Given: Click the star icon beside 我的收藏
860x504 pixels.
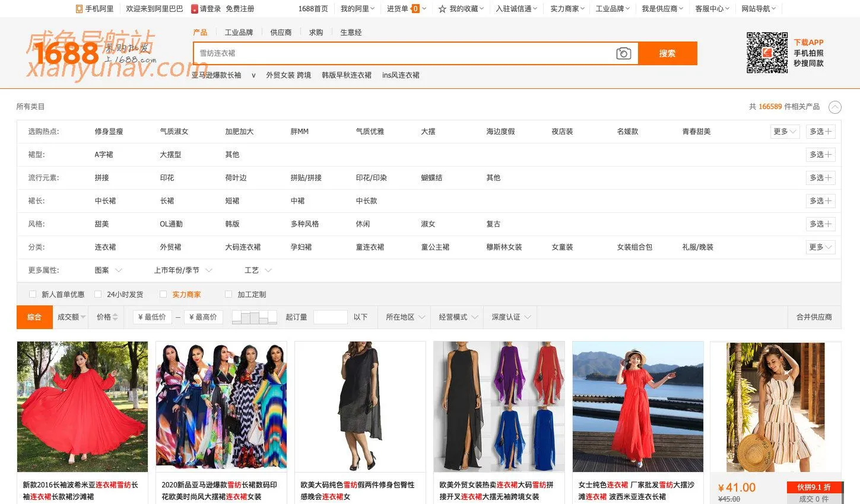Looking at the screenshot, I should click(443, 8).
